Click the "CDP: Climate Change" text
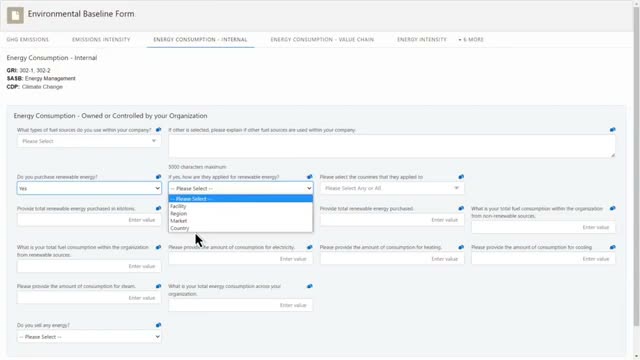This screenshot has width=640, height=360. coord(35,87)
